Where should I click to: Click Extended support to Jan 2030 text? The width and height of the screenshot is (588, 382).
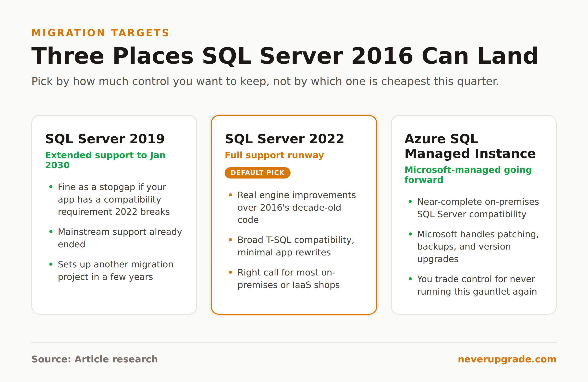coord(106,160)
